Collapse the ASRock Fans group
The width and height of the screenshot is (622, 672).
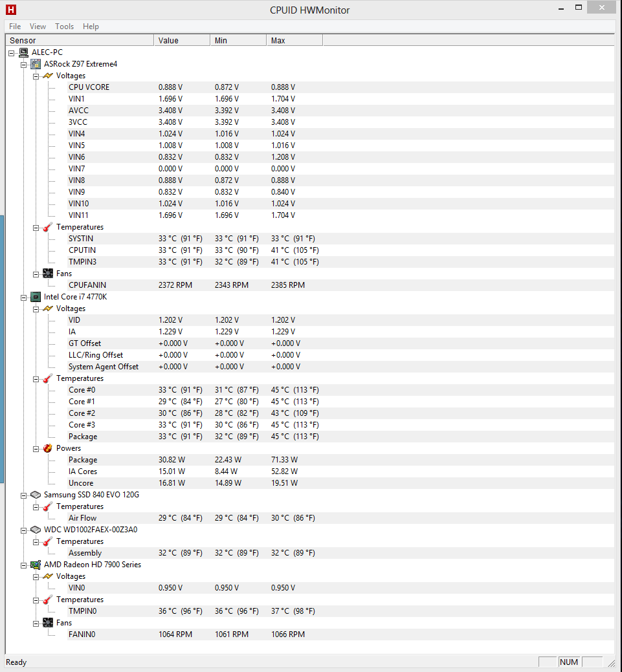(x=36, y=274)
